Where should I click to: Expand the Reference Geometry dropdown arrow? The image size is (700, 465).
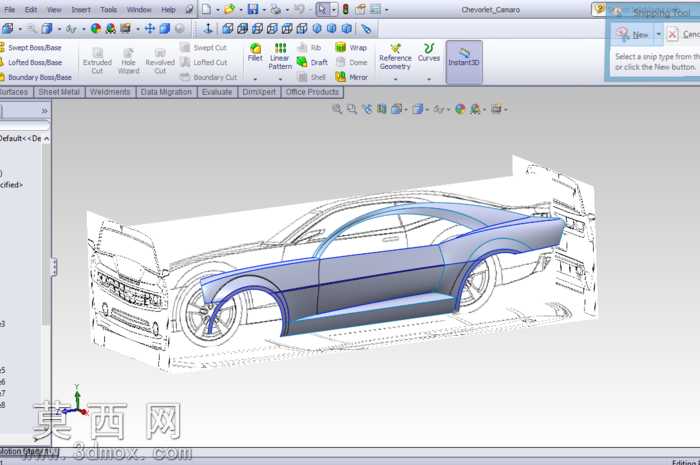click(x=395, y=79)
